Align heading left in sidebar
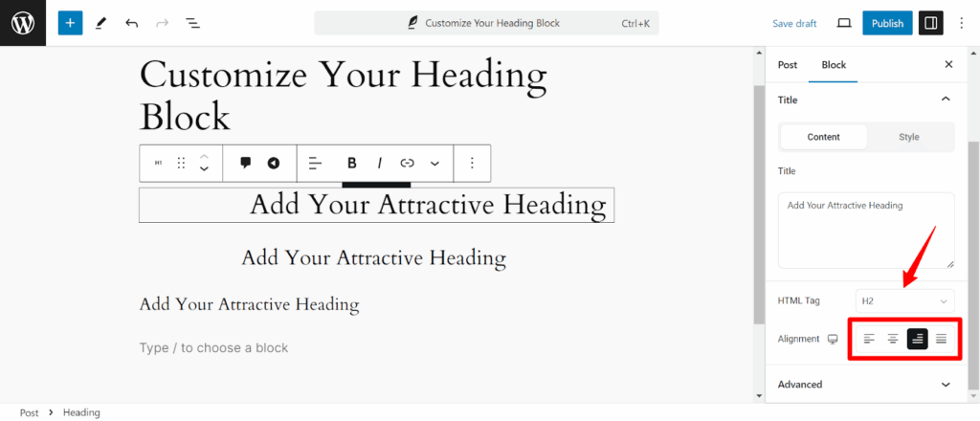This screenshot has width=980, height=421. [869, 339]
